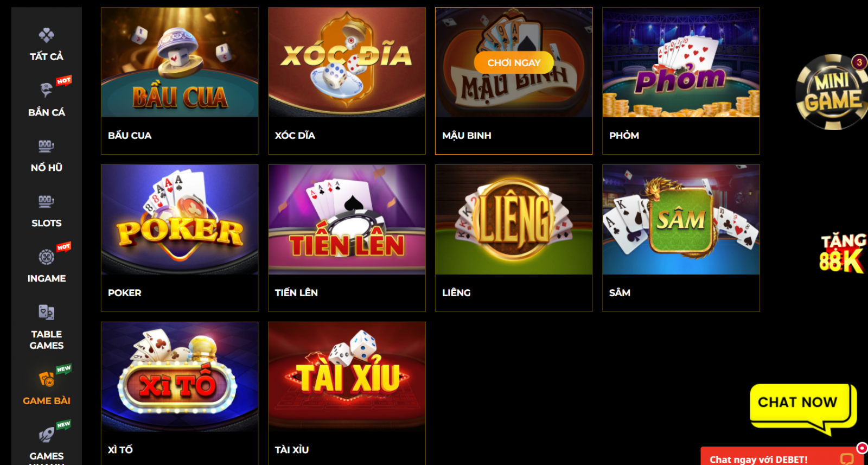Viewport: 868px width, 465px height.
Task: Click the Games rocket icon
Action: [x=47, y=435]
